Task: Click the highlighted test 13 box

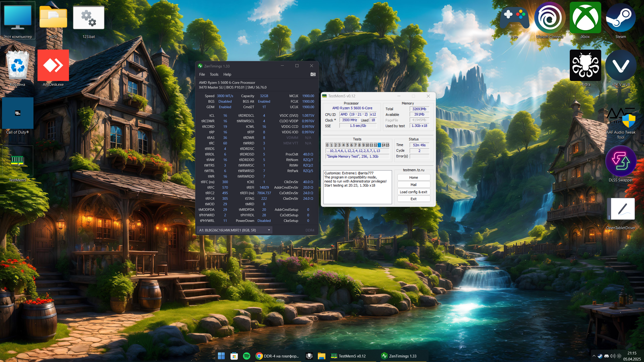Action: point(379,145)
